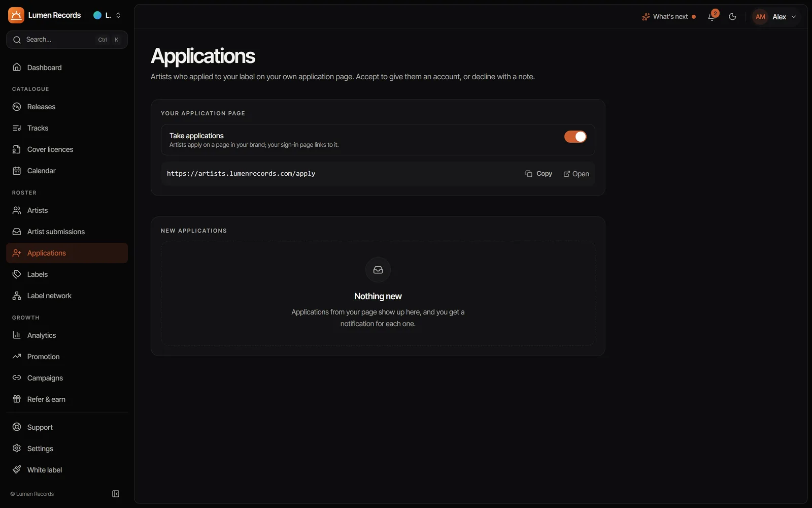Navigate to Refer & earn
The height and width of the screenshot is (508, 812).
67,399
